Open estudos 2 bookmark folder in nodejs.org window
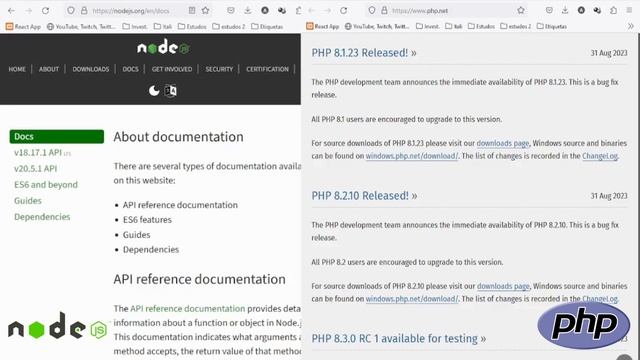The image size is (640, 360). [x=229, y=27]
